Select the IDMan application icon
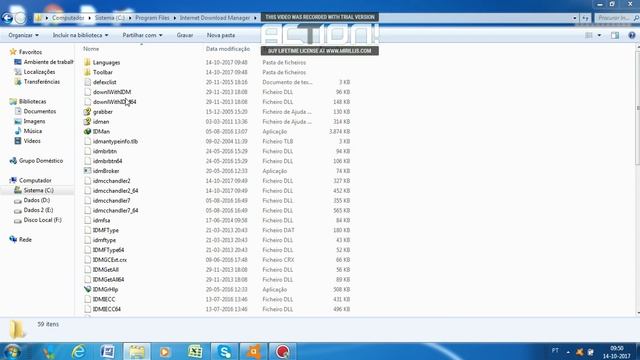 (87, 131)
